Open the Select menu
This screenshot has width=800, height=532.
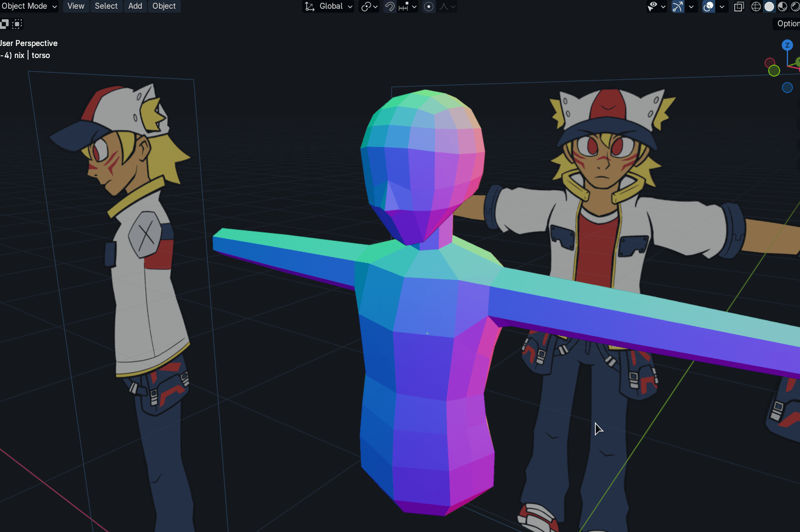(x=106, y=6)
